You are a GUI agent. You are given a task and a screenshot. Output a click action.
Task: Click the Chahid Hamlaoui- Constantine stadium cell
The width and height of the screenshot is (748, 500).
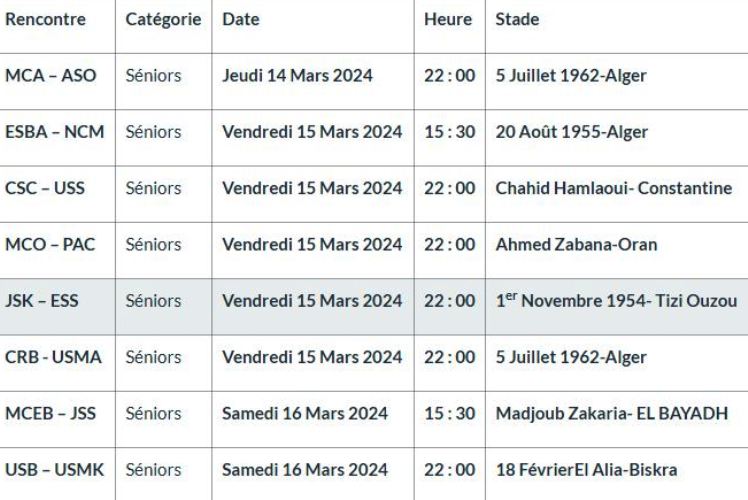click(x=614, y=188)
